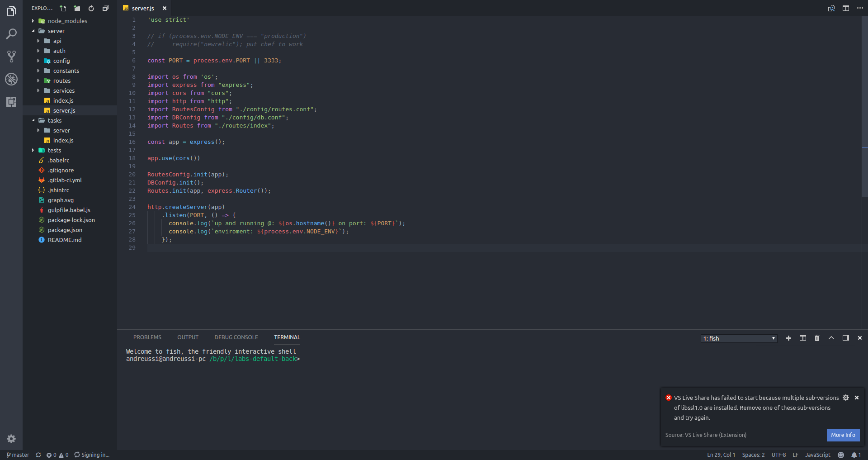
Task: Select the server.js editor tab
Action: (x=142, y=8)
